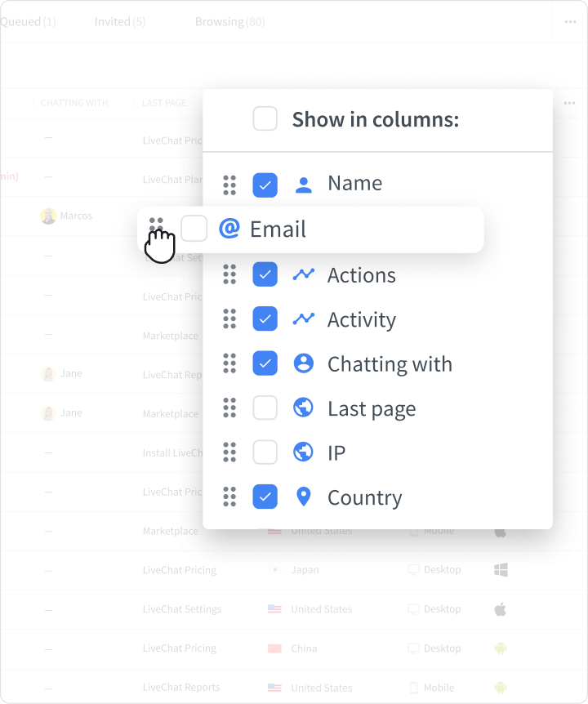588x704 pixels.
Task: Check the Last page column checkbox
Action: (265, 408)
